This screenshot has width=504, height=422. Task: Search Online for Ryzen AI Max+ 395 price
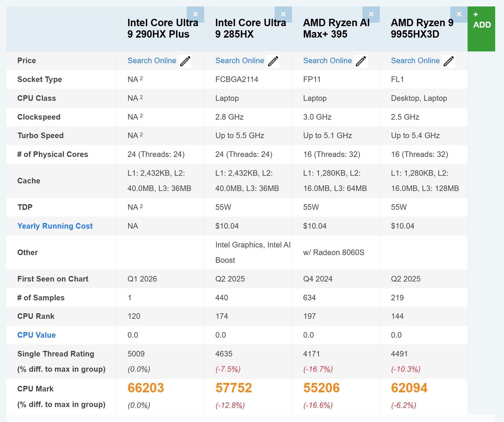click(327, 61)
